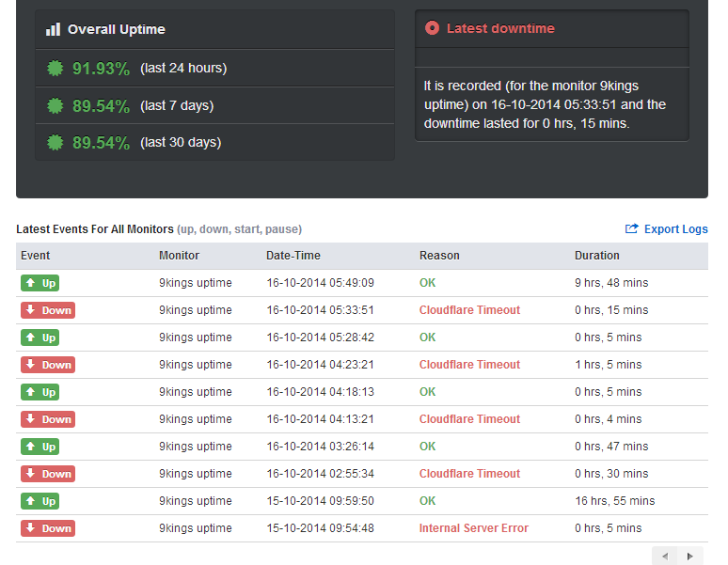The height and width of the screenshot is (565, 728).
Task: Click the Duration column header
Action: click(596, 256)
